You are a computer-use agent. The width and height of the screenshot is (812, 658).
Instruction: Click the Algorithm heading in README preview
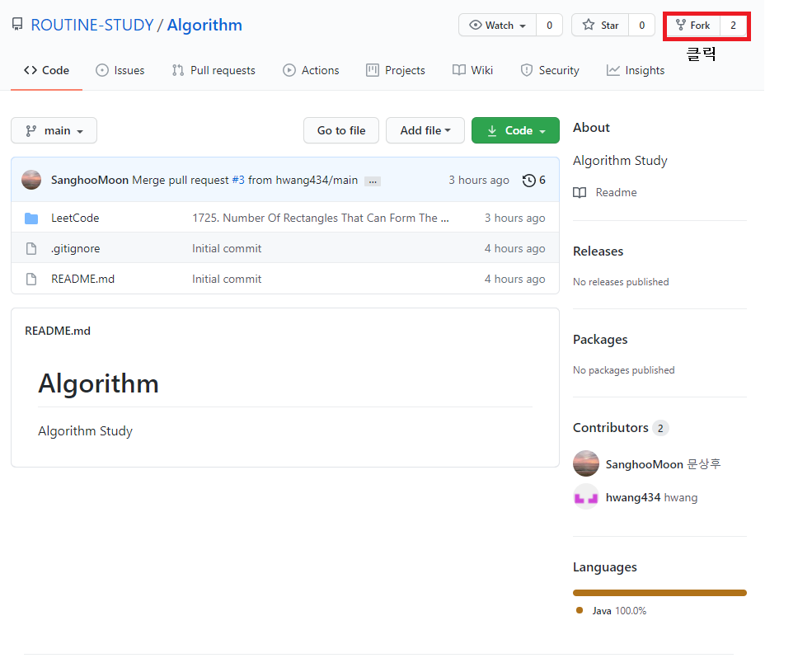(x=98, y=384)
